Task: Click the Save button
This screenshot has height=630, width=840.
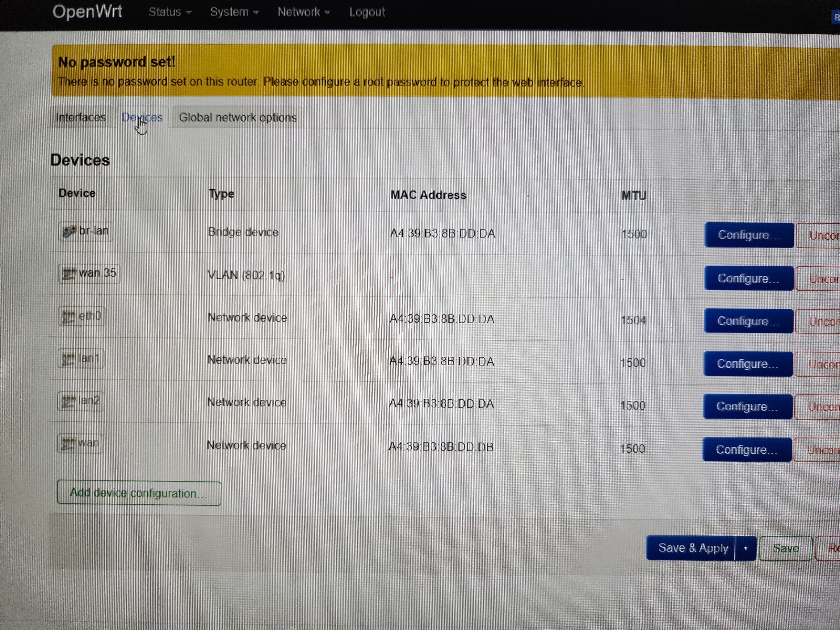Action: tap(786, 548)
